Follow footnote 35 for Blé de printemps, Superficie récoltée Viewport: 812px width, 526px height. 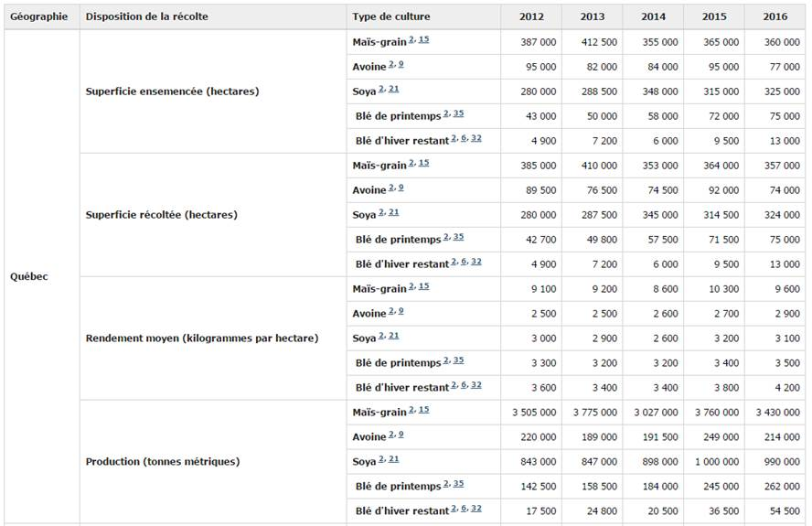coord(458,237)
